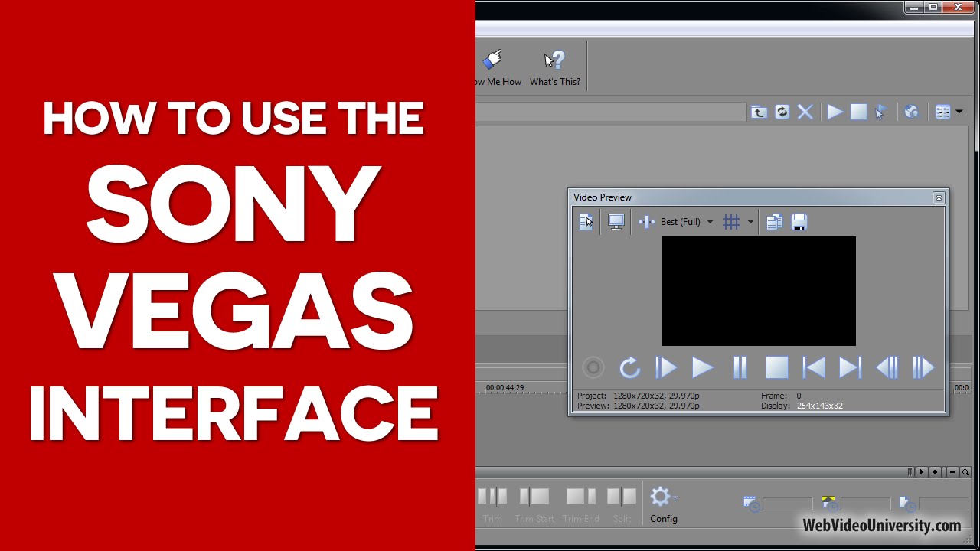Image resolution: width=980 pixels, height=551 pixels.
Task: Click the Project 1280x720x32 status text
Action: pos(638,396)
